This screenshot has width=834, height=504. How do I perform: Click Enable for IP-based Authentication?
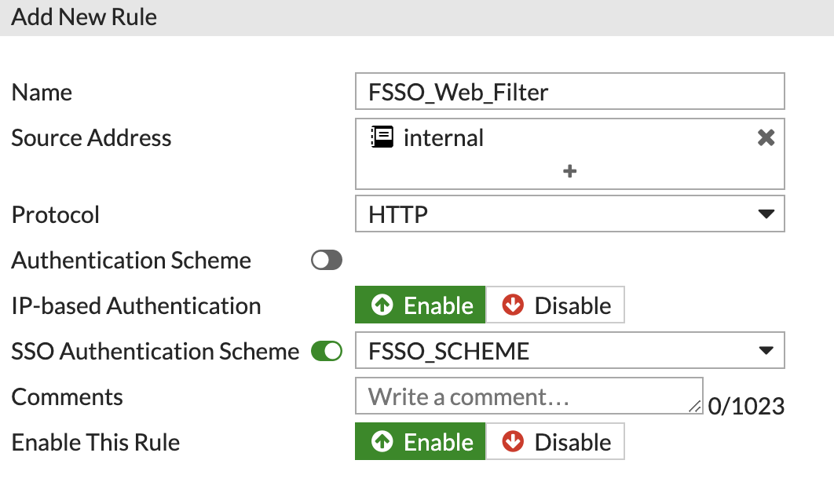point(419,305)
